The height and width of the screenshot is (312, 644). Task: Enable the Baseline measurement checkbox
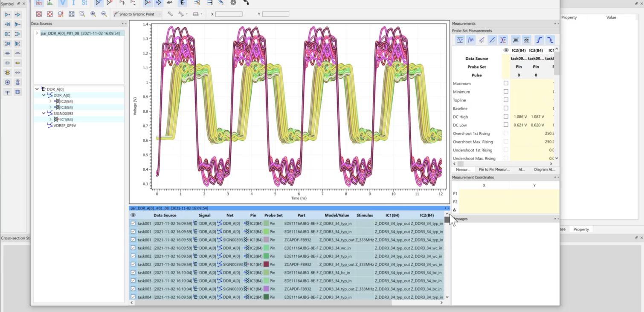(506, 108)
